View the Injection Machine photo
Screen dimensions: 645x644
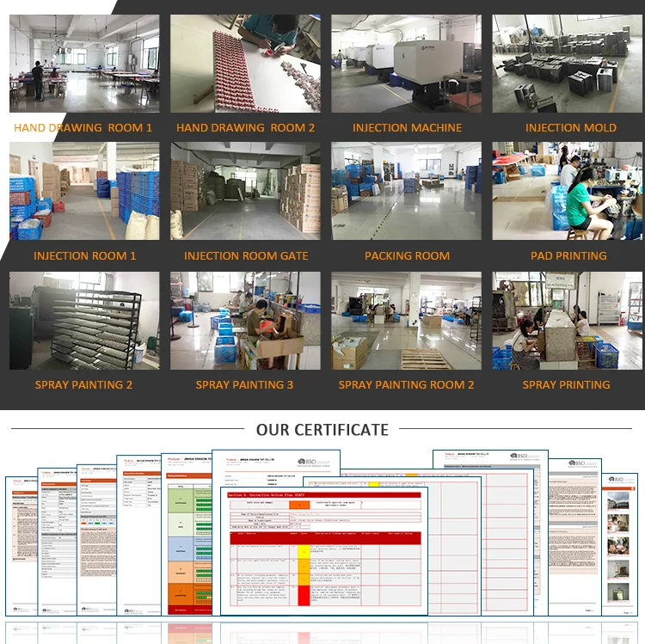point(407,64)
